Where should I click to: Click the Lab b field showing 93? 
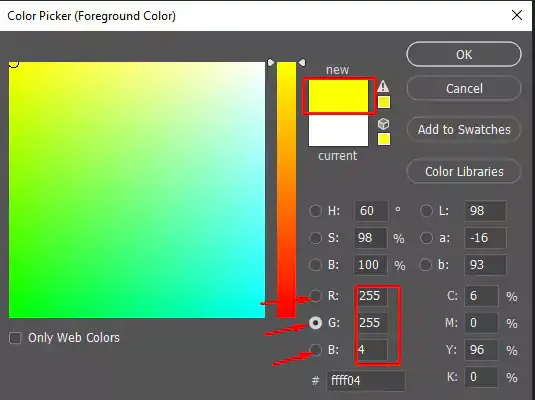pyautogui.click(x=485, y=265)
